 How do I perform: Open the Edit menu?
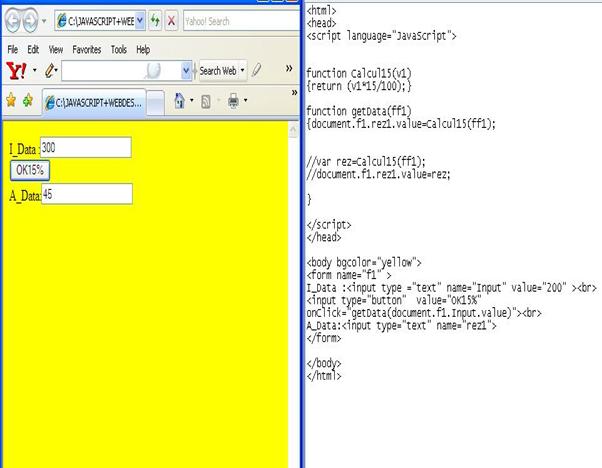pyautogui.click(x=33, y=50)
